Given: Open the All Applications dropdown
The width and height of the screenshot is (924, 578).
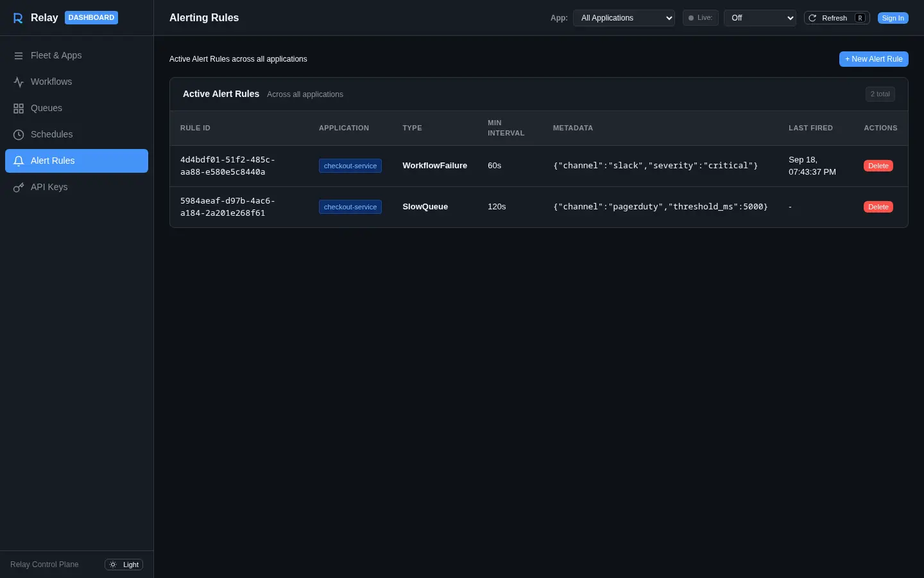Looking at the screenshot, I should click(x=624, y=18).
